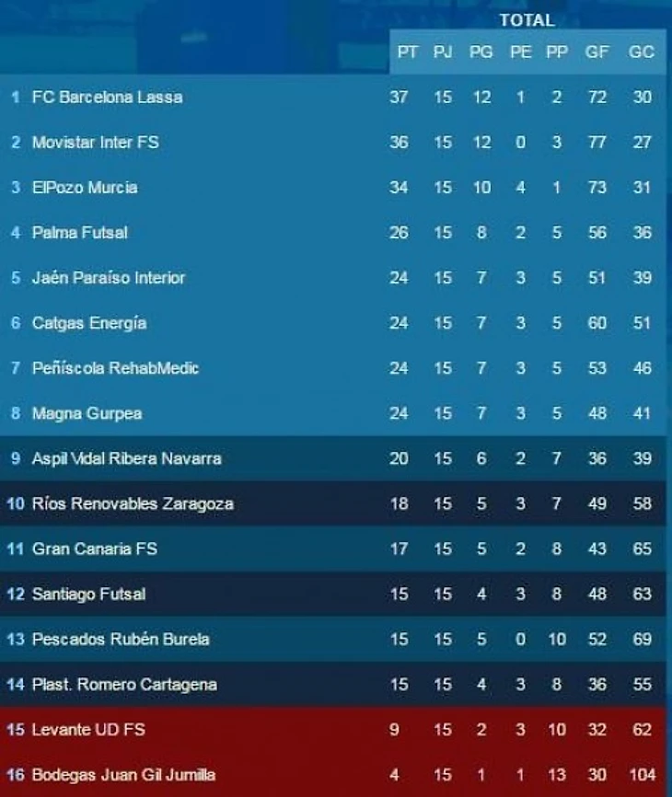Select the TOTAL header above the stats
Viewport: 672px width, 797px height.
pyautogui.click(x=527, y=20)
